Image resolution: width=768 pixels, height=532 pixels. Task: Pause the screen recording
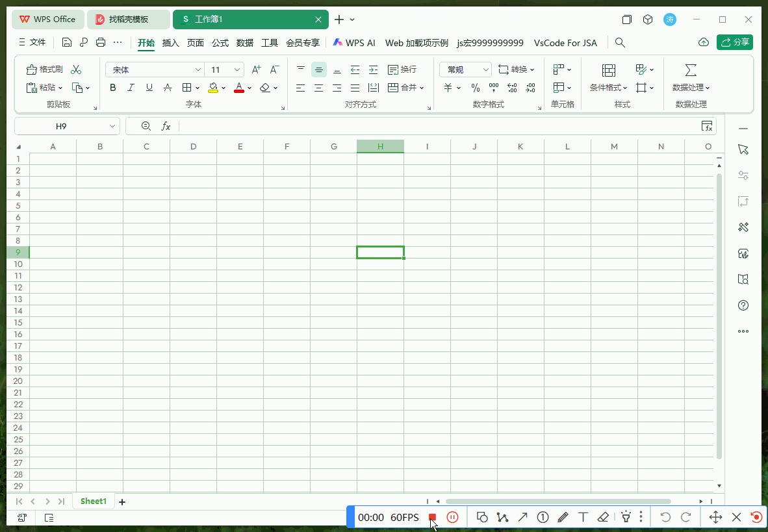453,517
